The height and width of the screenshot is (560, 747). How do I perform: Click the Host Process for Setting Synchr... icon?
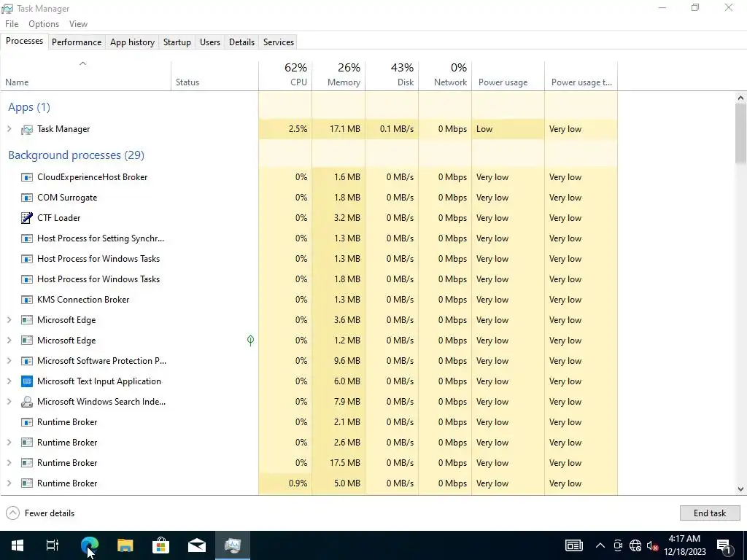tap(27, 238)
